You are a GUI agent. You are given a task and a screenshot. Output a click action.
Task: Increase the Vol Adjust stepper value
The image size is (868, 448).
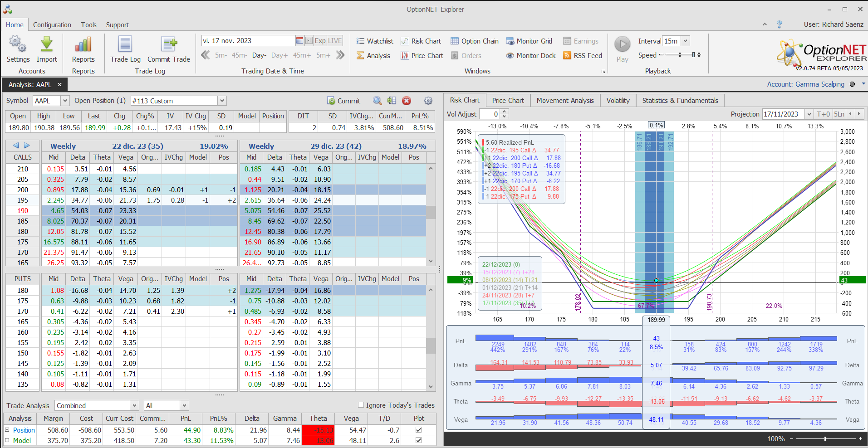(504, 112)
